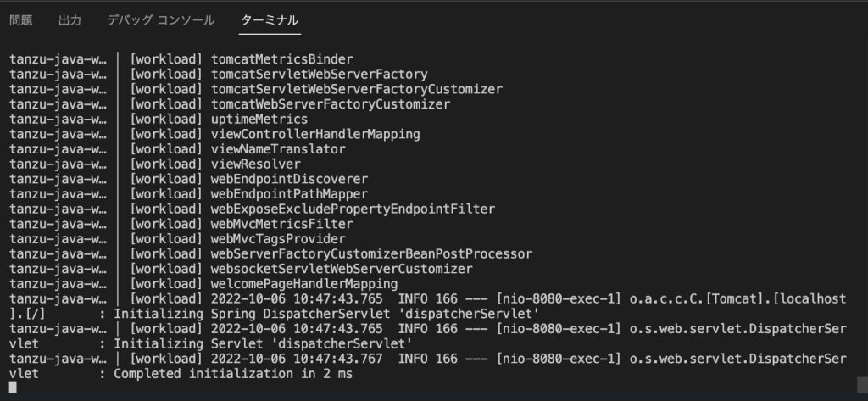The height and width of the screenshot is (401, 868).
Task: Click the terminal cursor block
Action: click(x=13, y=388)
